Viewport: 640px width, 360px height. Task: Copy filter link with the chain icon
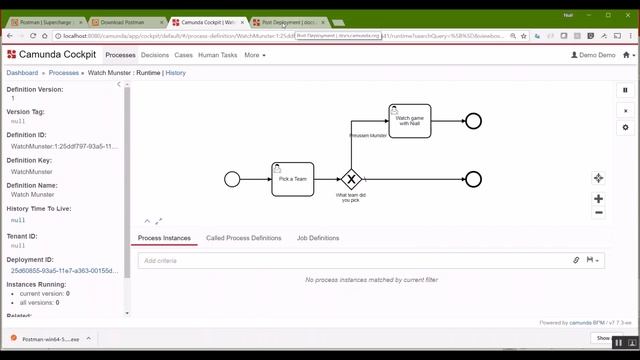click(576, 260)
